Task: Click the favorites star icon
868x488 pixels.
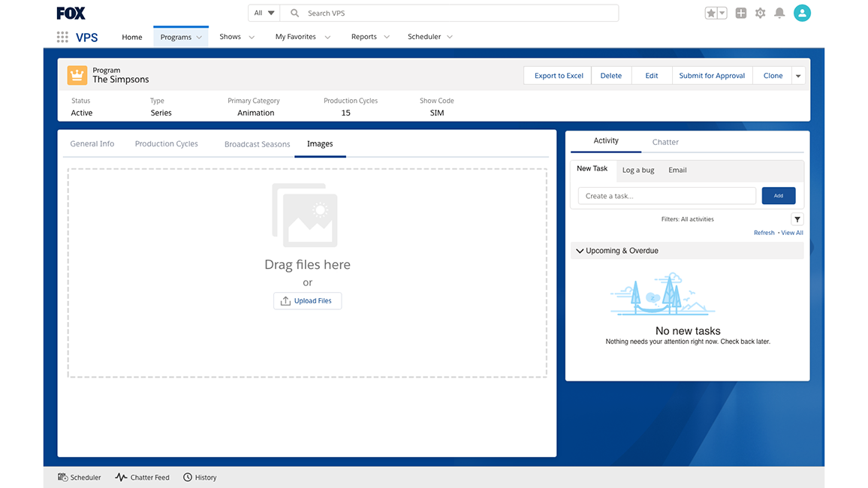Action: [712, 13]
